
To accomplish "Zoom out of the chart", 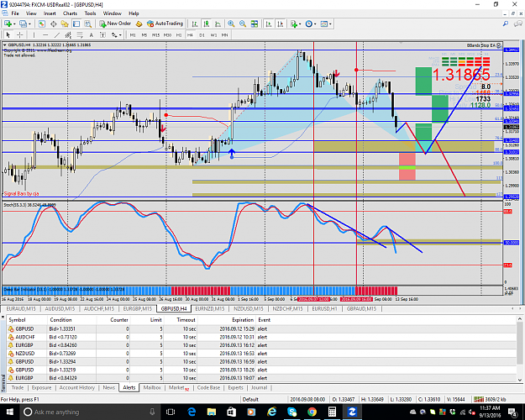I will (x=243, y=24).
